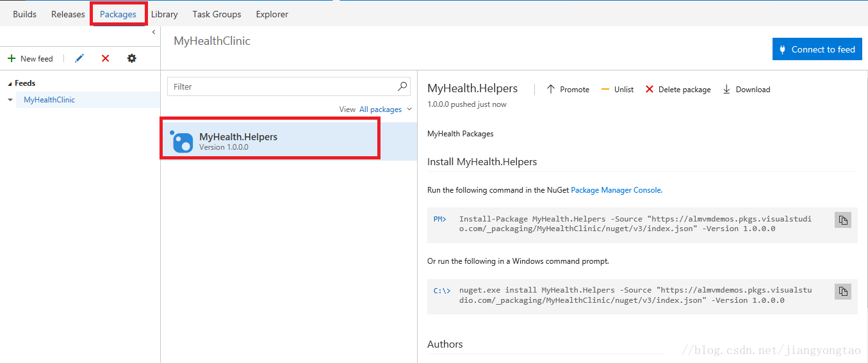Copy the nuget.exe install command
Viewport: 868px width, 363px height.
[843, 291]
